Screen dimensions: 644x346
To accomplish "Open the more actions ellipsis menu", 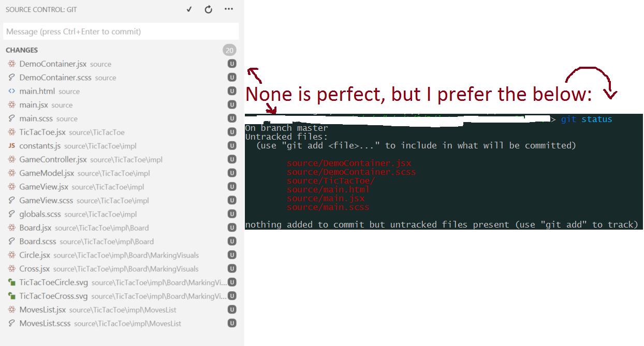I will click(x=229, y=9).
